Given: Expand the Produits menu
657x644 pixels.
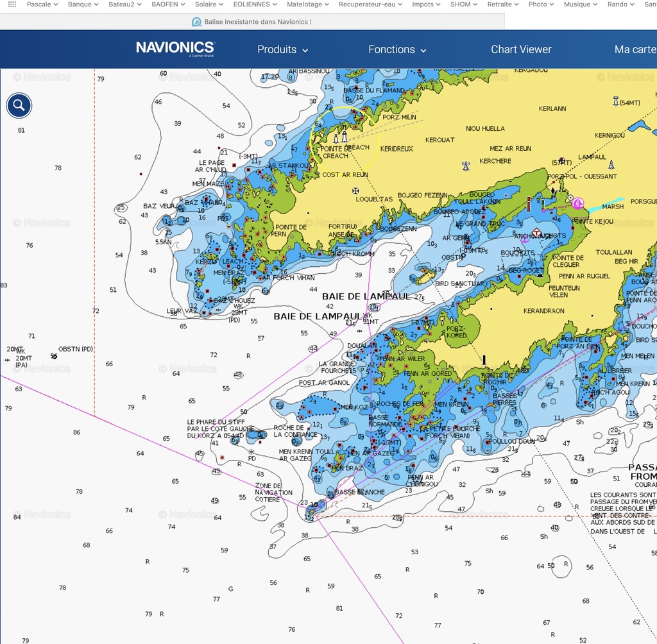Looking at the screenshot, I should click(x=283, y=49).
